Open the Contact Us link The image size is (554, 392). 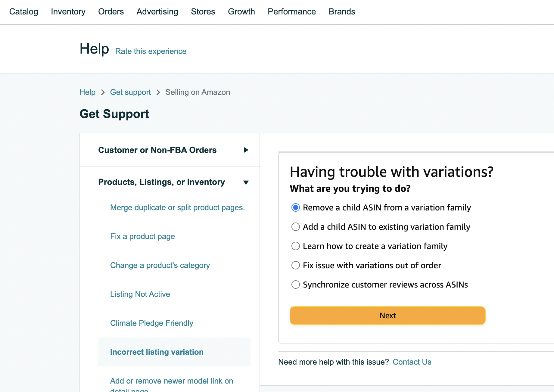pyautogui.click(x=412, y=362)
